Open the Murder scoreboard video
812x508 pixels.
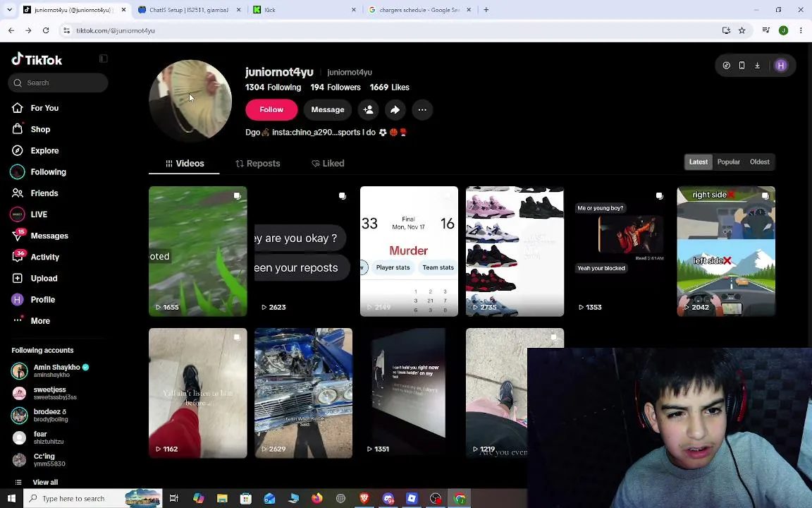click(409, 251)
